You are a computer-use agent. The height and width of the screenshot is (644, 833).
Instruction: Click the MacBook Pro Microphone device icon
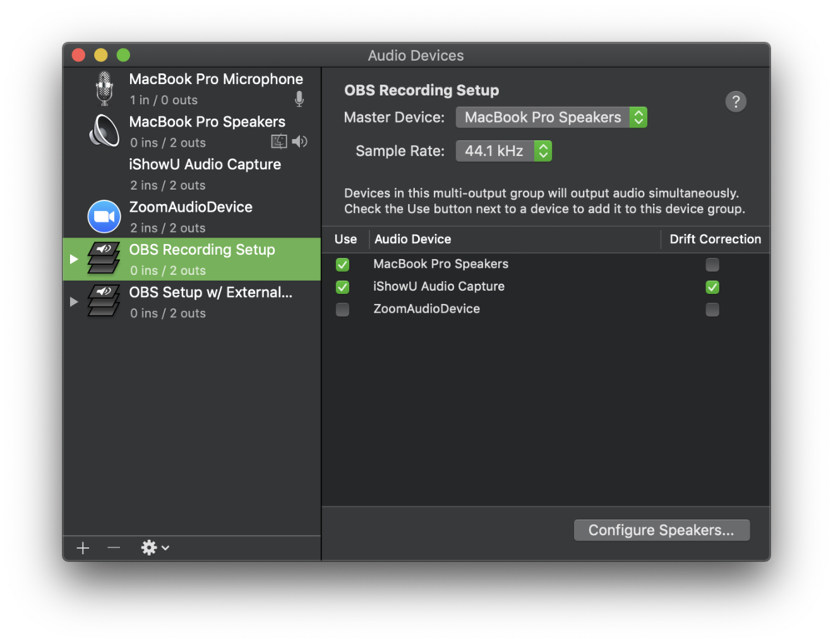coord(104,88)
